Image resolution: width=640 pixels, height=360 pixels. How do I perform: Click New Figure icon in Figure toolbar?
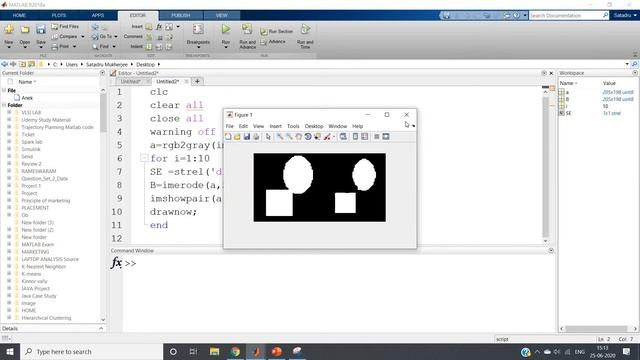point(229,137)
